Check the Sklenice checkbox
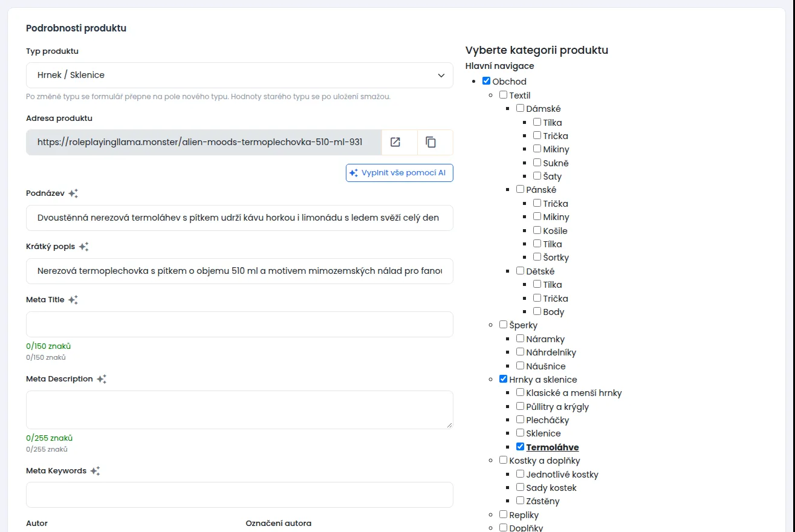Image resolution: width=795 pixels, height=532 pixels. pyautogui.click(x=520, y=433)
